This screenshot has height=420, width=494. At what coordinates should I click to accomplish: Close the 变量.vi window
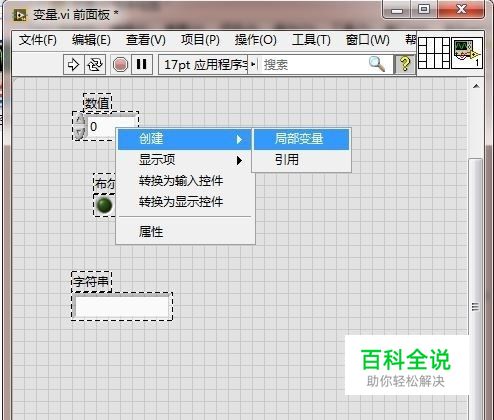click(461, 10)
